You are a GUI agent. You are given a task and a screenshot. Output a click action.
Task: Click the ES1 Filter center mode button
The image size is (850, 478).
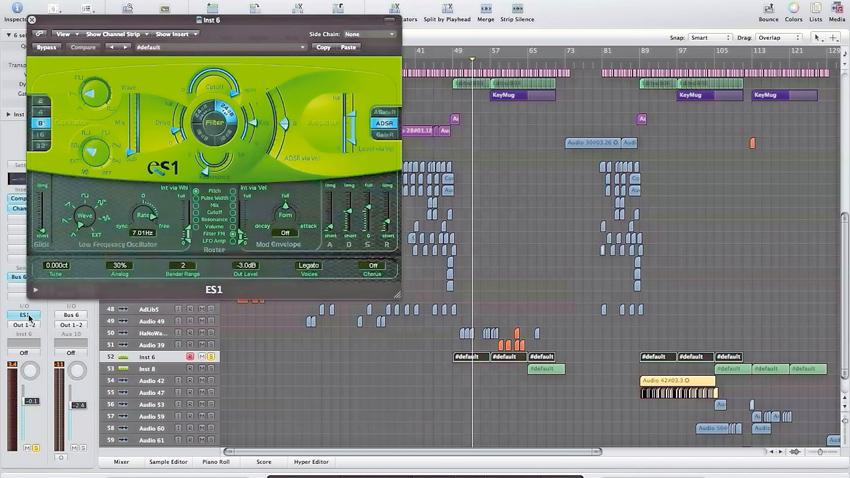point(214,122)
